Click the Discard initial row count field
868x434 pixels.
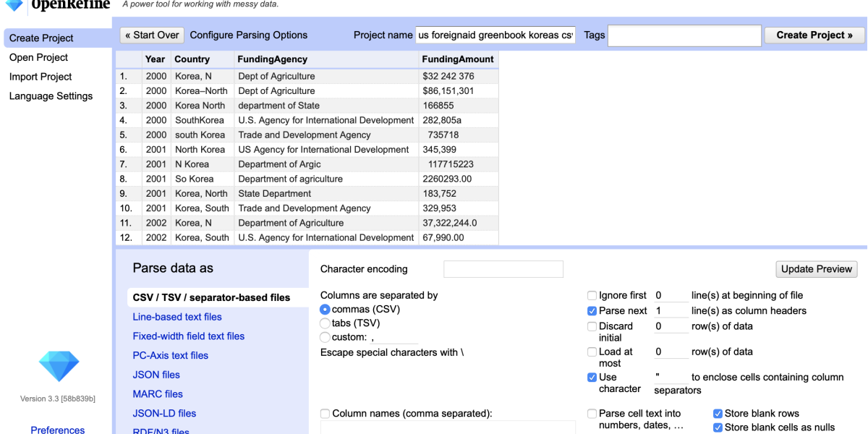coord(671,326)
